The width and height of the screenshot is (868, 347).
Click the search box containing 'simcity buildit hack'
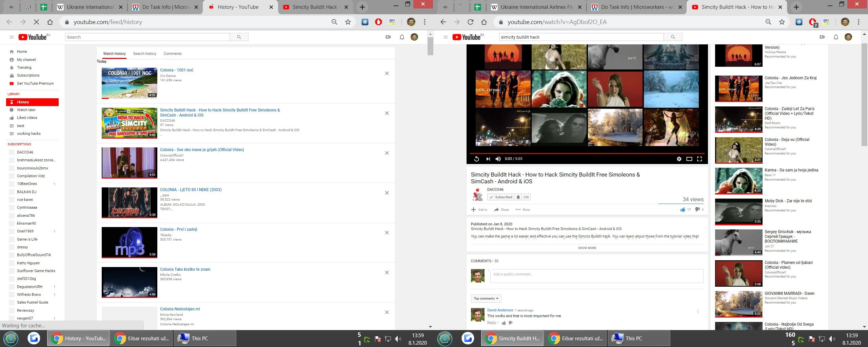point(581,37)
